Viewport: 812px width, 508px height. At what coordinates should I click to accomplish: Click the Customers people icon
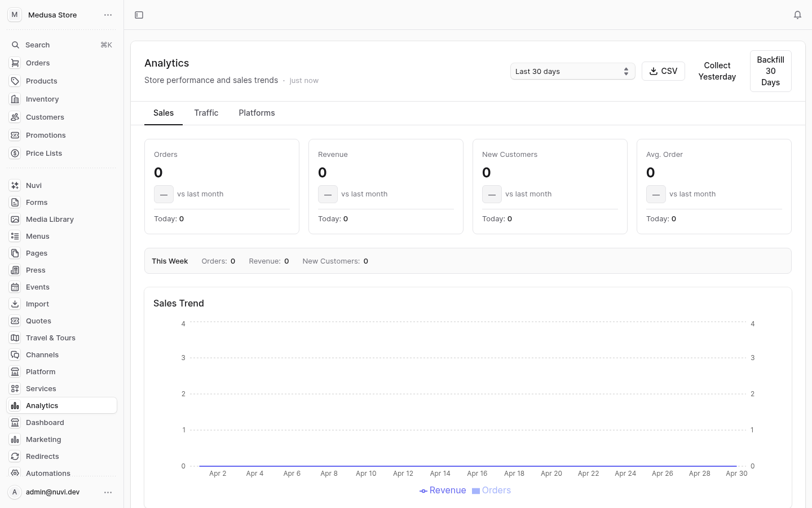click(15, 117)
